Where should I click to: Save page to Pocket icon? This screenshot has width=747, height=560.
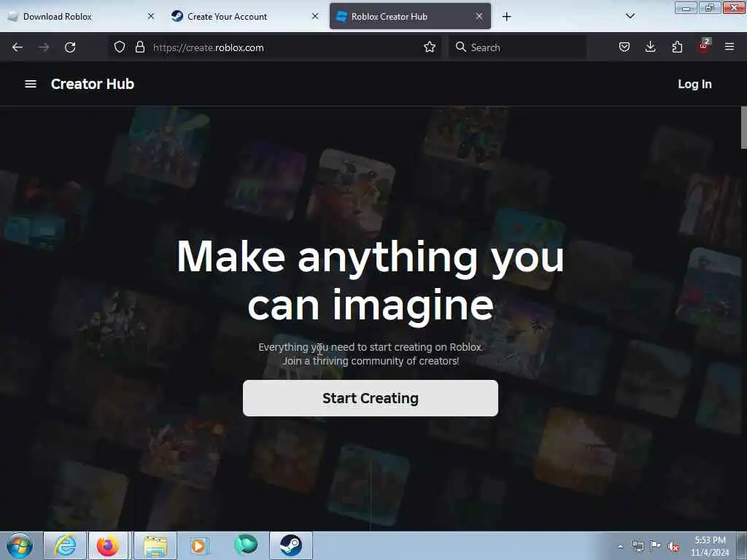point(624,47)
